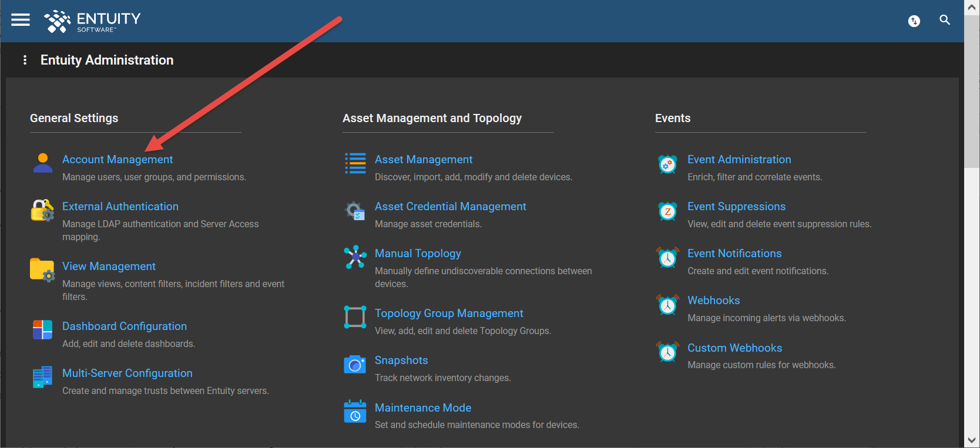Screen dimensions: 980x448
Task: Click the scrollbar down arrow
Action: pos(972,440)
